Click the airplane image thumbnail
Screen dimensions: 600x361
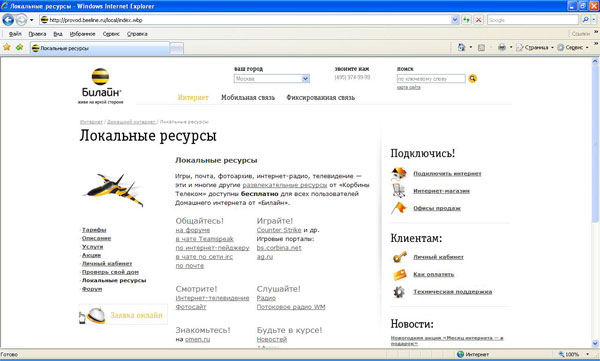[114, 190]
